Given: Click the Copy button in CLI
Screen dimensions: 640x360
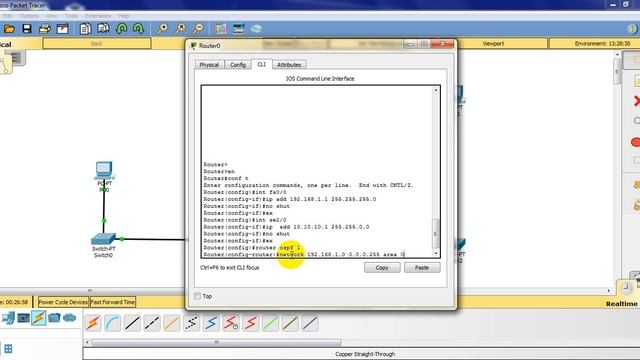Looking at the screenshot, I should pyautogui.click(x=382, y=267).
